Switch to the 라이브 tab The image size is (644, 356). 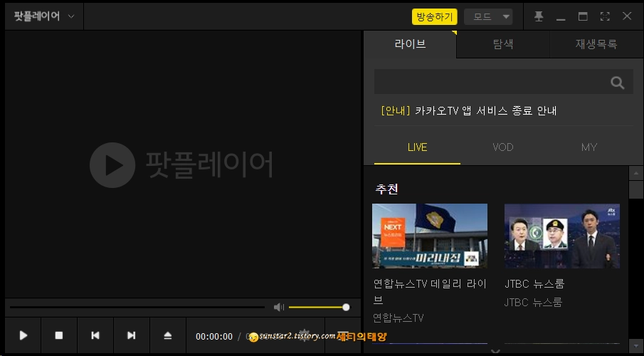pos(410,44)
